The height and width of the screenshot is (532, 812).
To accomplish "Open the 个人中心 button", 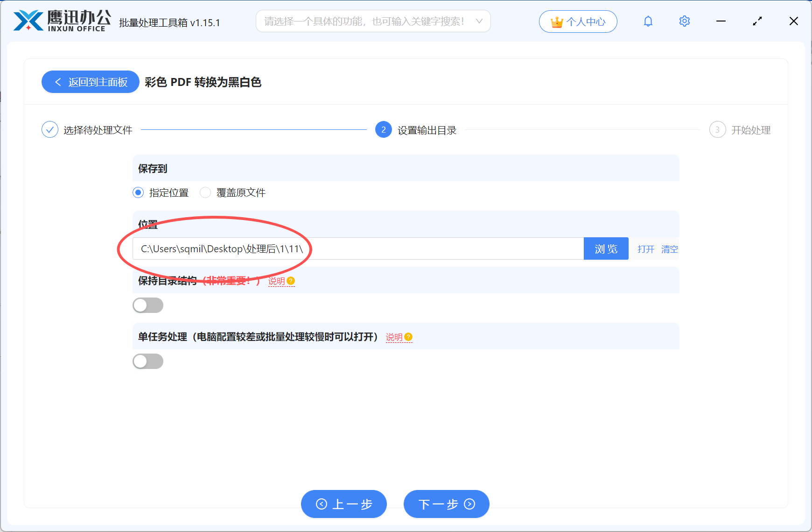I will tap(578, 22).
